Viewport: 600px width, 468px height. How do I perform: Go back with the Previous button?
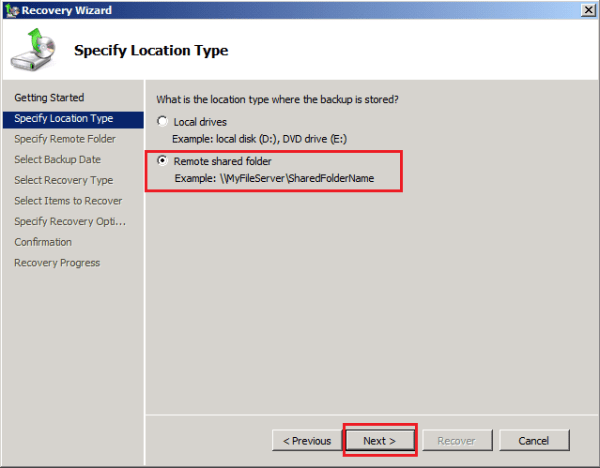pyautogui.click(x=307, y=440)
